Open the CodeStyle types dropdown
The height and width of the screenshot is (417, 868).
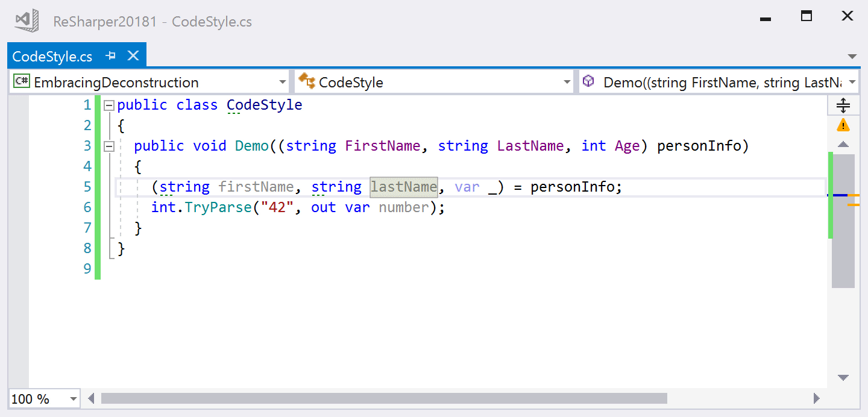pos(566,81)
